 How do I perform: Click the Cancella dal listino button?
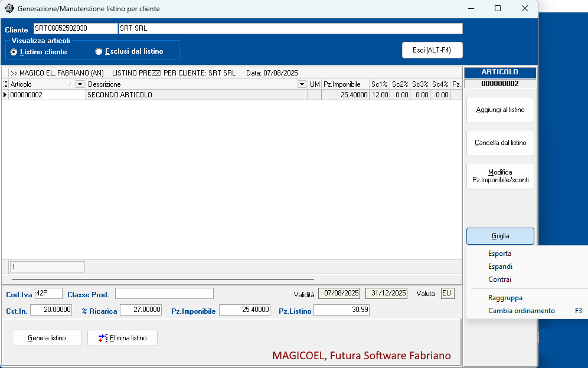(500, 143)
